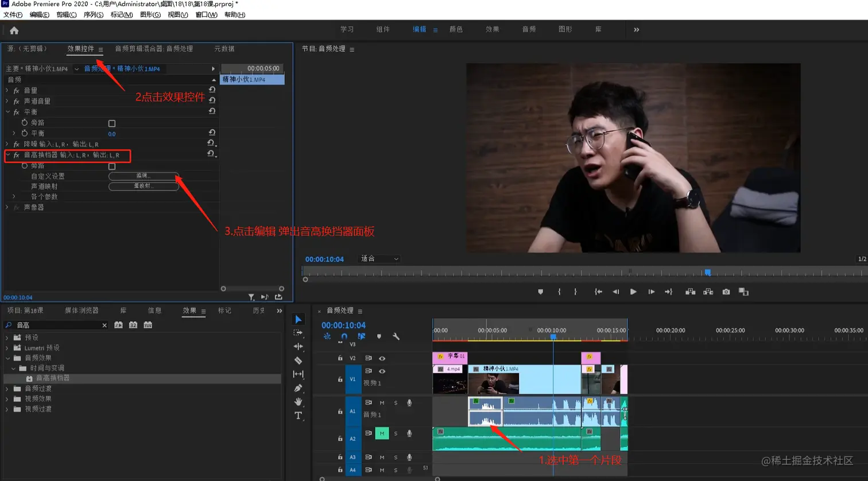Expand the 音量 effect
The width and height of the screenshot is (868, 481).
coord(7,90)
